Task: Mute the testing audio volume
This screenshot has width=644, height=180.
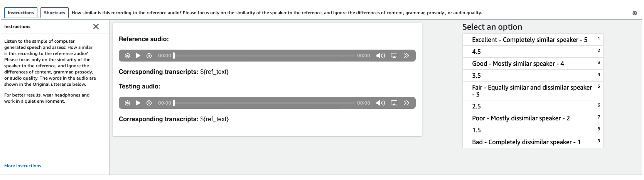Action: (381, 103)
